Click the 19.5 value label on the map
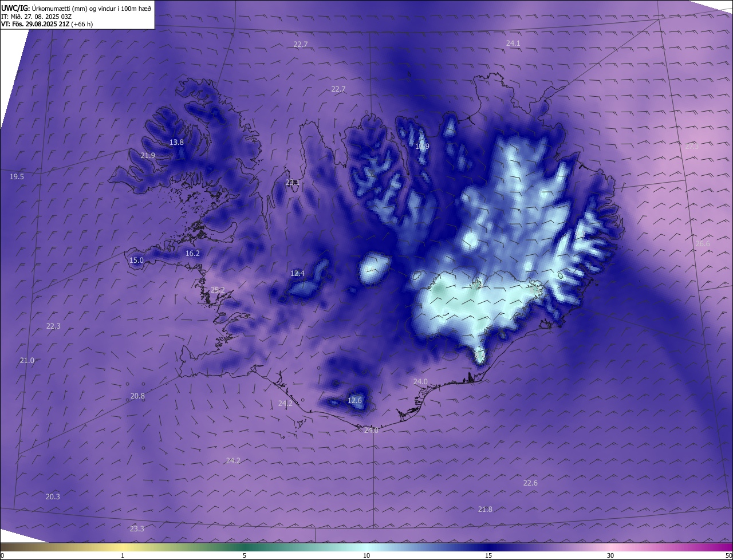733x560 pixels. [x=17, y=177]
